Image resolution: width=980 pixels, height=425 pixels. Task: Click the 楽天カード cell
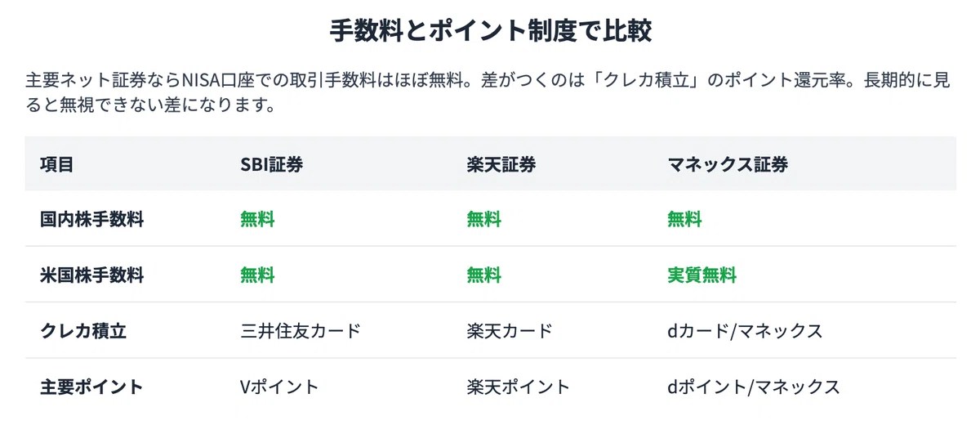point(510,331)
